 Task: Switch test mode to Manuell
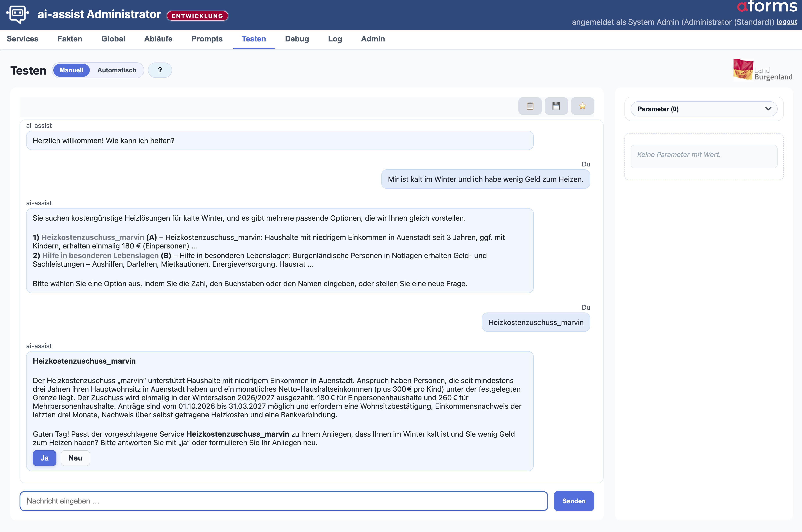(x=71, y=70)
